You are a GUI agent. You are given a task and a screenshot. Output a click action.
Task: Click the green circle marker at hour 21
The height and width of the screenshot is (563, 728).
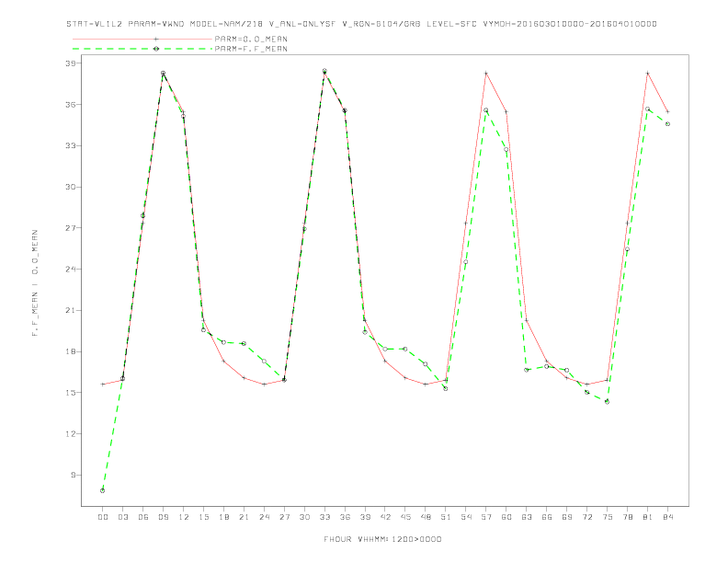(x=244, y=343)
